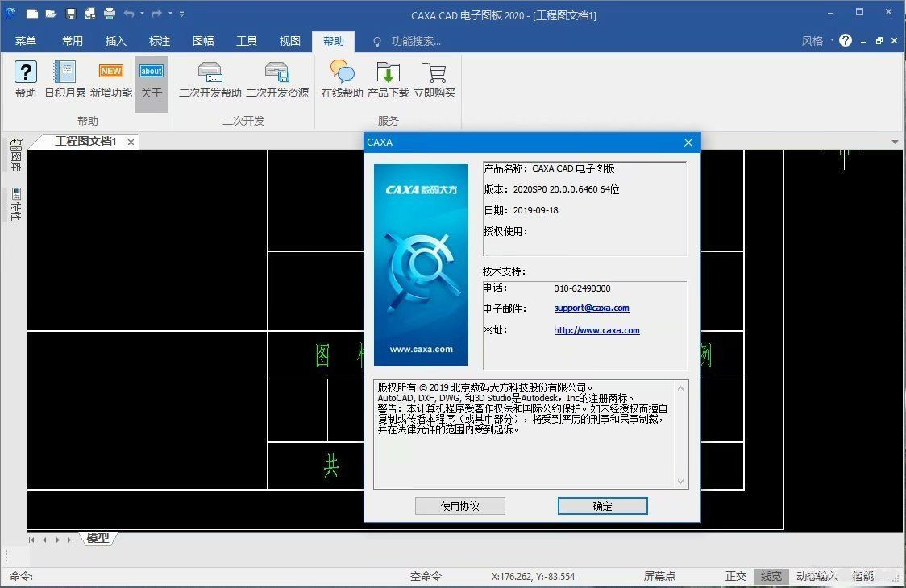
Task: Click the 关于 about button
Action: 152,84
